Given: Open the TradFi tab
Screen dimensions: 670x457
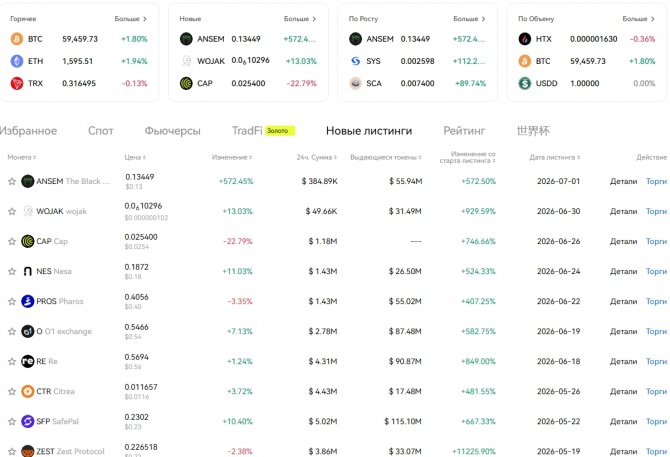Looking at the screenshot, I should coord(247,131).
